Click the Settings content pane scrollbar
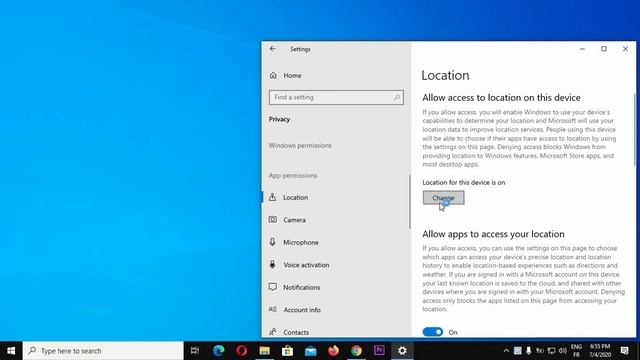This screenshot has width=640, height=360. point(634,130)
